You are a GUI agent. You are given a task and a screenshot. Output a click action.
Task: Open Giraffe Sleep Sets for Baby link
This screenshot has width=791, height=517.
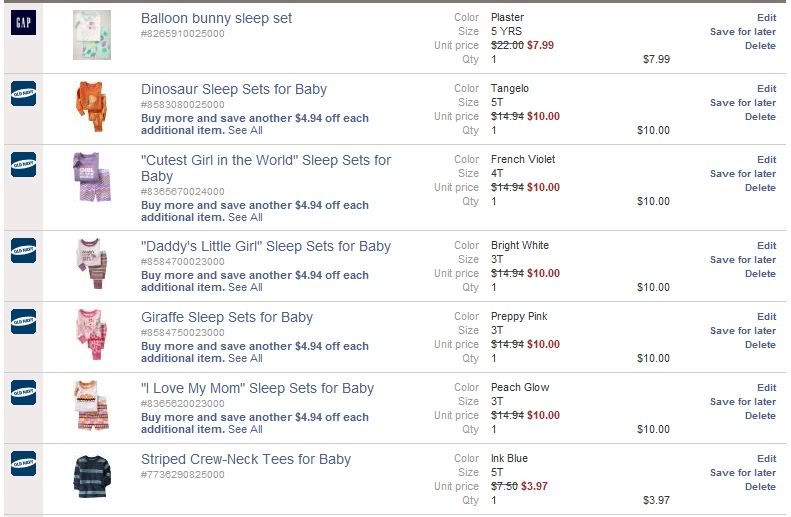pyautogui.click(x=227, y=317)
